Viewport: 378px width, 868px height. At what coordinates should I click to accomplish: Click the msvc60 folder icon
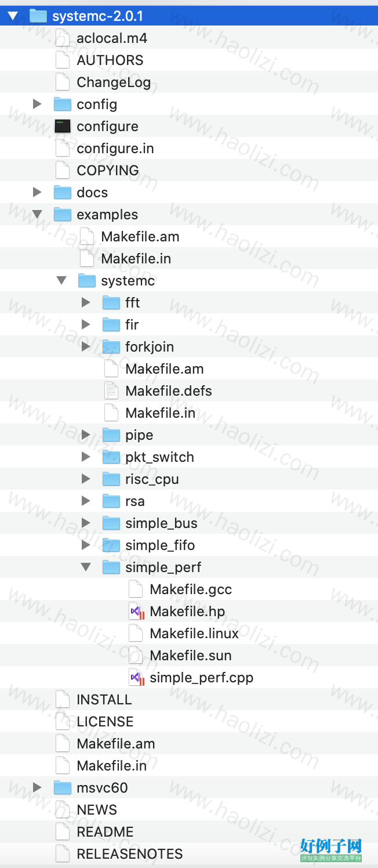(x=62, y=788)
